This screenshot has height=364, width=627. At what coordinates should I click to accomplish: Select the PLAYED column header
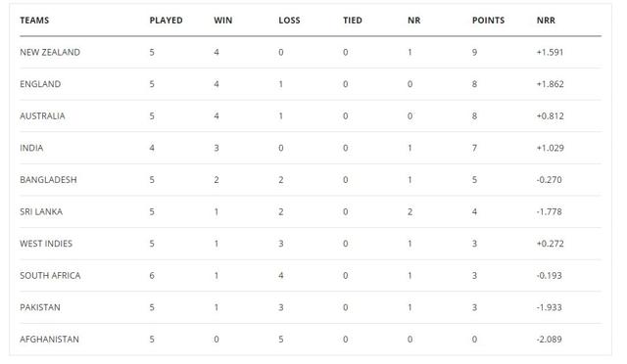click(x=166, y=21)
